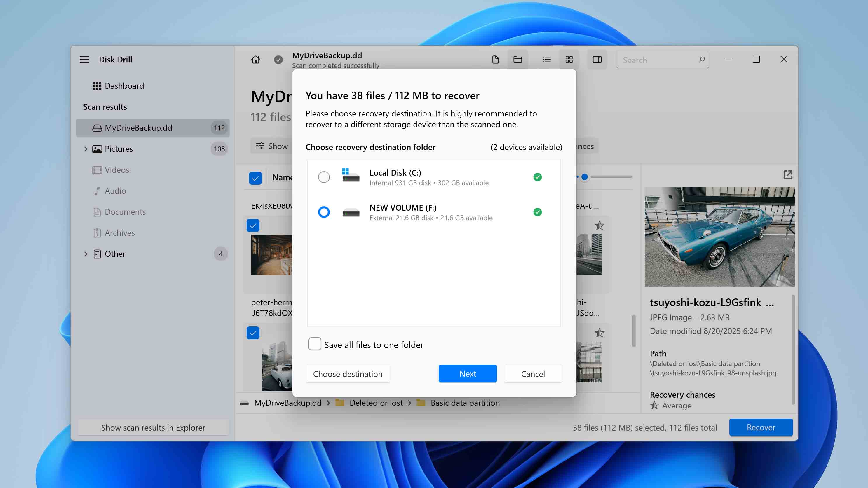The height and width of the screenshot is (488, 868).
Task: Click the home icon in the toolbar
Action: click(x=255, y=59)
